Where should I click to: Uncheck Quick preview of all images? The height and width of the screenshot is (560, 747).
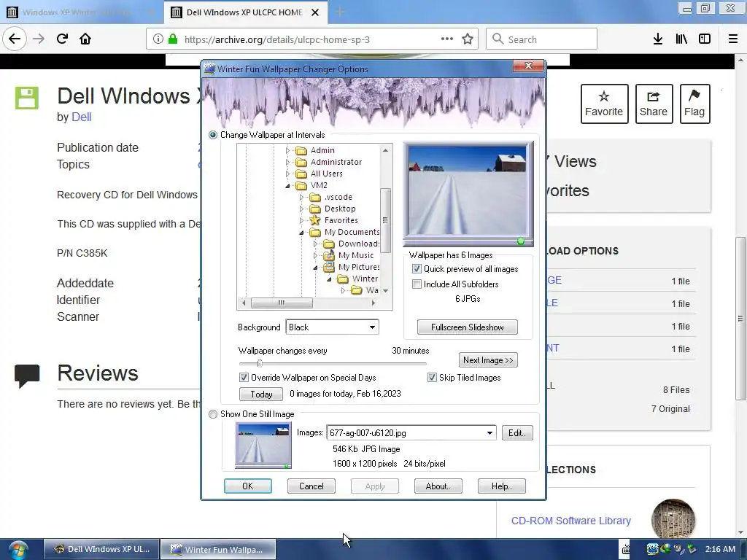tap(417, 269)
